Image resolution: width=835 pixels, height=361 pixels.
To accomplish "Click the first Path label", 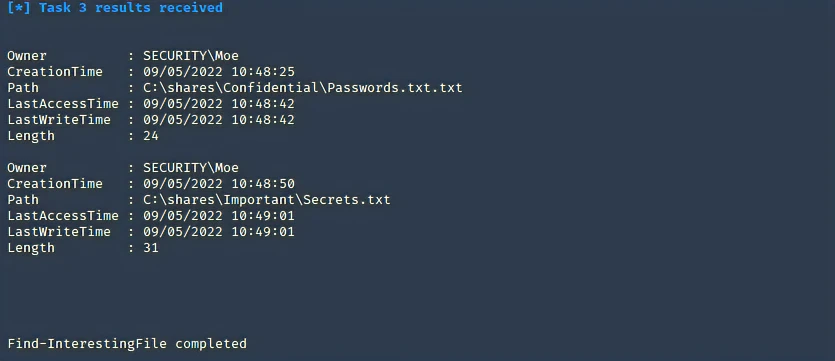I will coord(23,88).
